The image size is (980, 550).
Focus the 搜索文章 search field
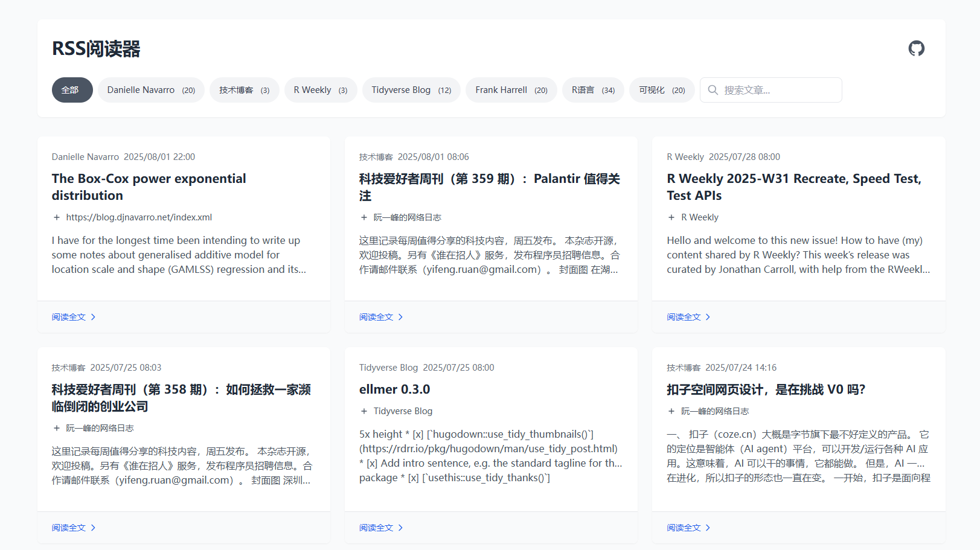pyautogui.click(x=771, y=90)
